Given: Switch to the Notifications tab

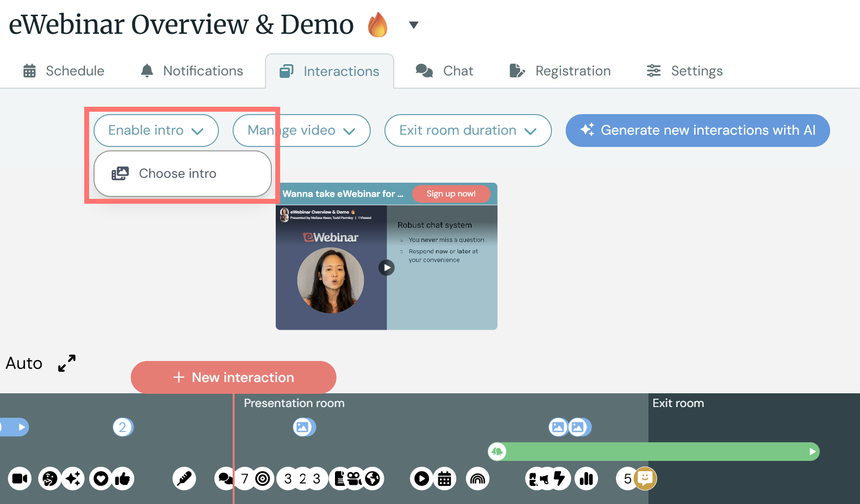Looking at the screenshot, I should pyautogui.click(x=192, y=71).
